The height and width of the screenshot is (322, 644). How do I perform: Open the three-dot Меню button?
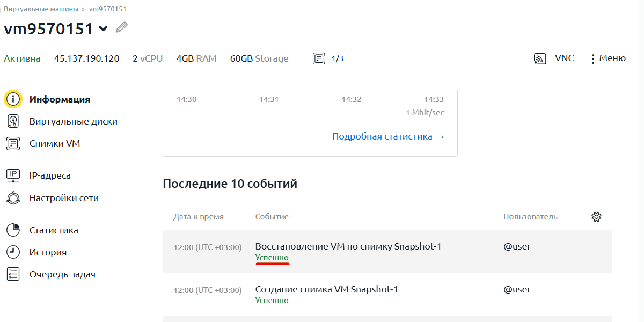point(592,58)
